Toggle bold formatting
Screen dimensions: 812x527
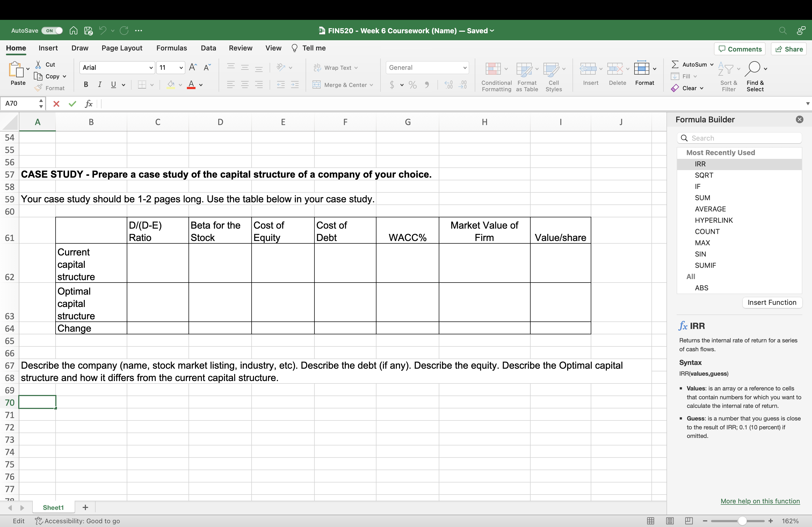tap(86, 85)
